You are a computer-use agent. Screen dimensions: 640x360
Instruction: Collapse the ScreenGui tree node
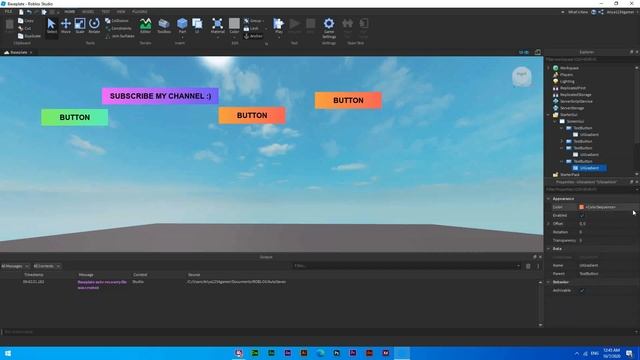coord(555,121)
